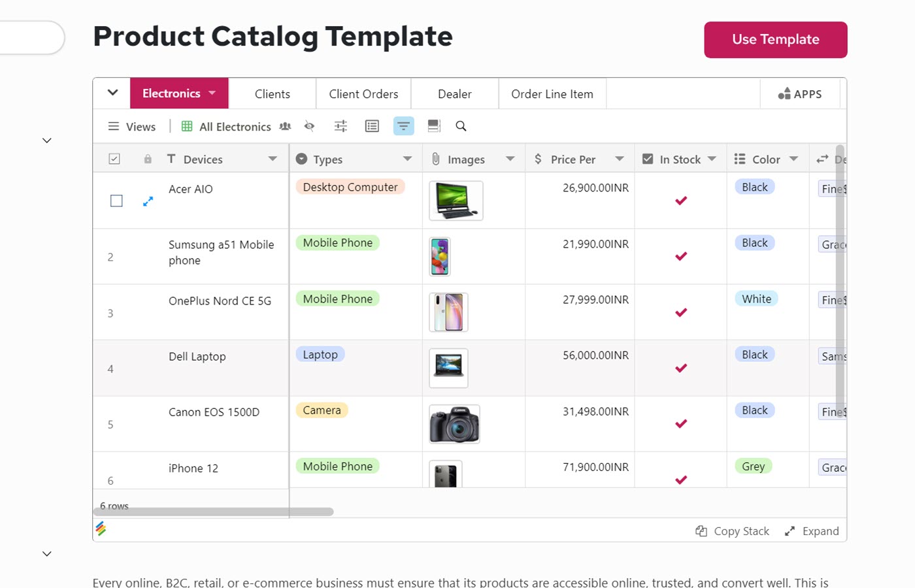The height and width of the screenshot is (588, 915).
Task: Check the Acer AIO row checkbox
Action: click(x=116, y=201)
